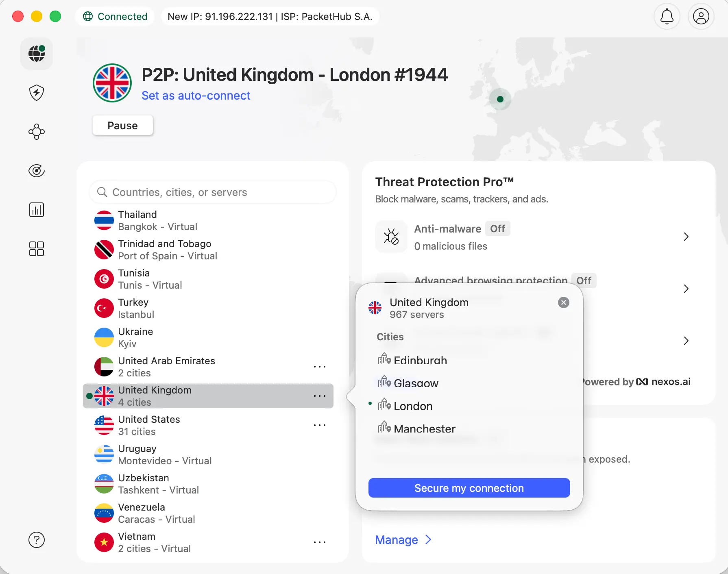Open the apps grid icon in sidebar
The image size is (728, 574).
(x=36, y=249)
